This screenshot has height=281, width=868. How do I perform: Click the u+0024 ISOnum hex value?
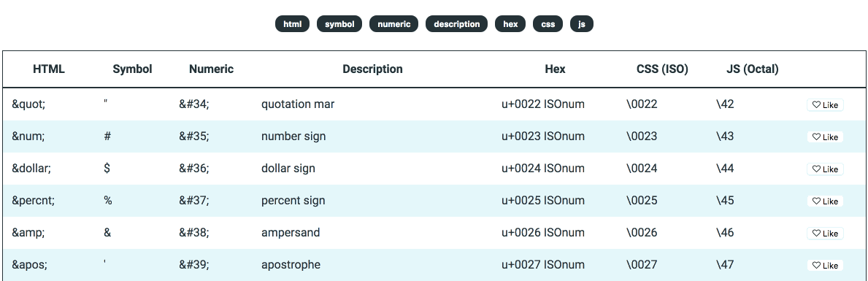point(543,168)
